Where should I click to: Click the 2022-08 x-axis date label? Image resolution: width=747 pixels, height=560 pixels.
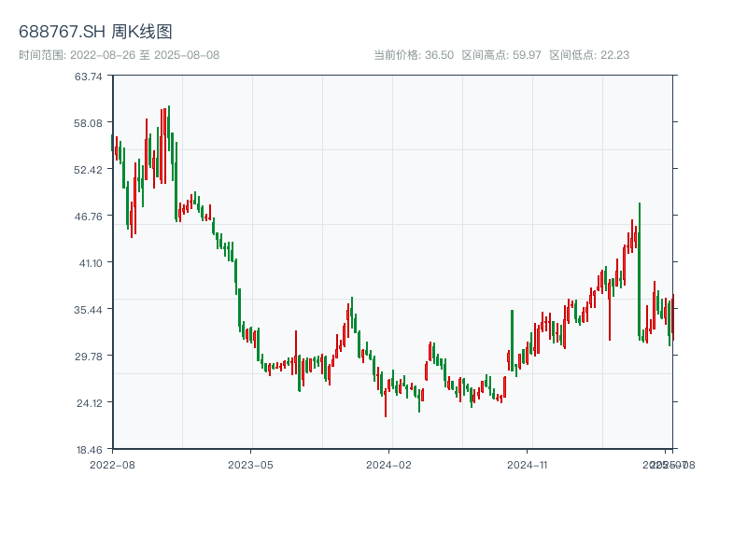point(112,464)
